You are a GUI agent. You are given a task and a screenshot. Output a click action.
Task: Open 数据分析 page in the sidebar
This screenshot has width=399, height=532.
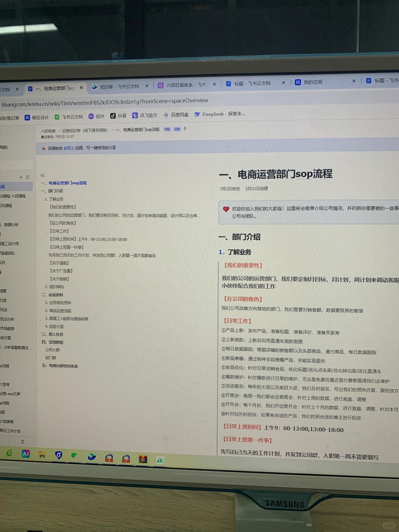pyautogui.click(x=10, y=225)
